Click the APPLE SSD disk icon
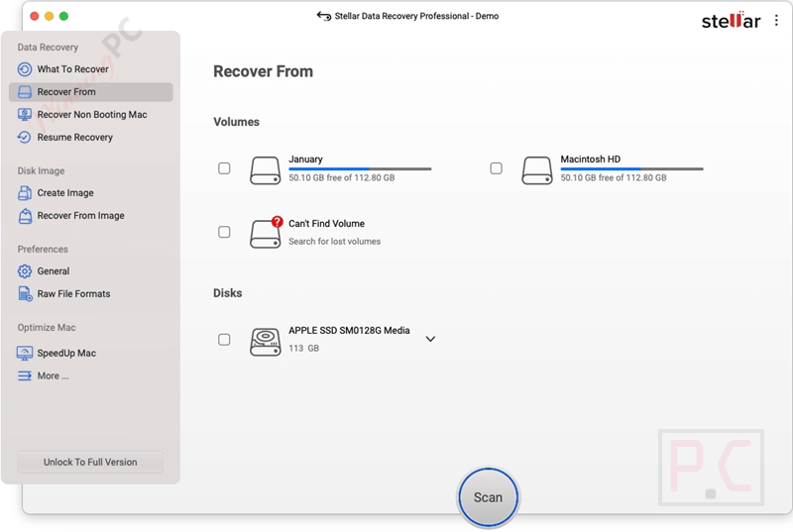 click(x=266, y=342)
